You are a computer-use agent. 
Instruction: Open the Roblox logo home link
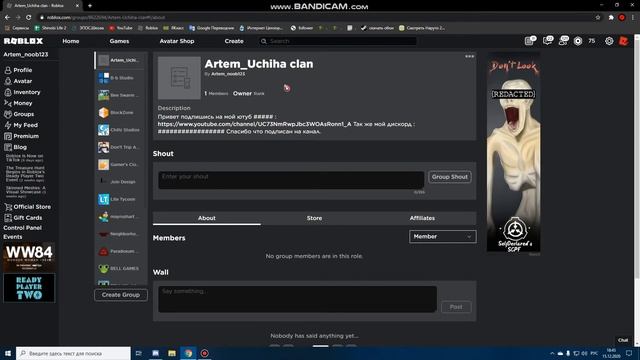[x=23, y=41]
